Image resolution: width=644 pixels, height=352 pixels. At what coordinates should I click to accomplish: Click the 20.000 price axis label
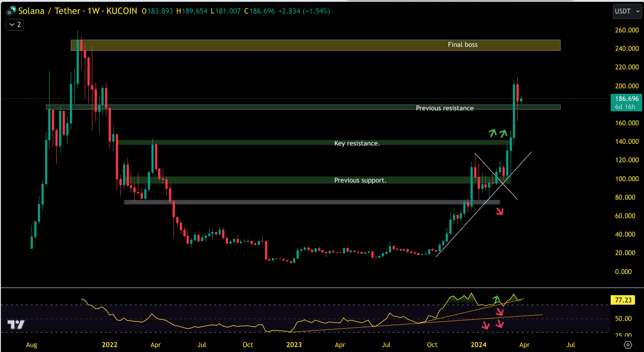tap(626, 253)
